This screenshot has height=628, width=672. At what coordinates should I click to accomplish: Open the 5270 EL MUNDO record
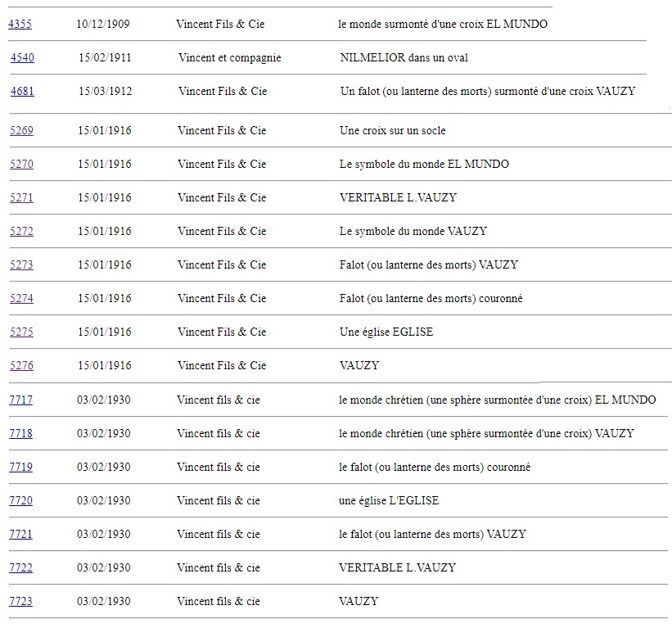tap(21, 164)
